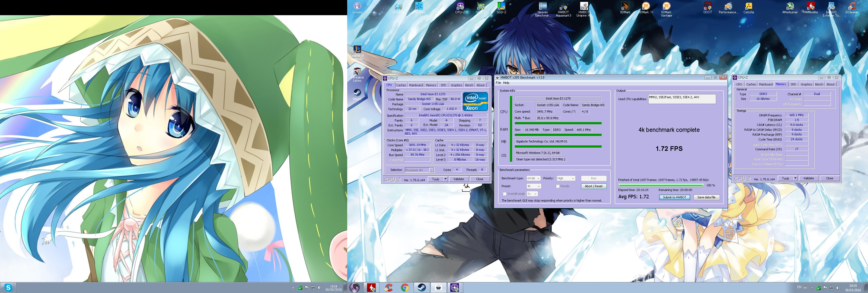Open the DiskMark desktop shortcut

coord(419,8)
